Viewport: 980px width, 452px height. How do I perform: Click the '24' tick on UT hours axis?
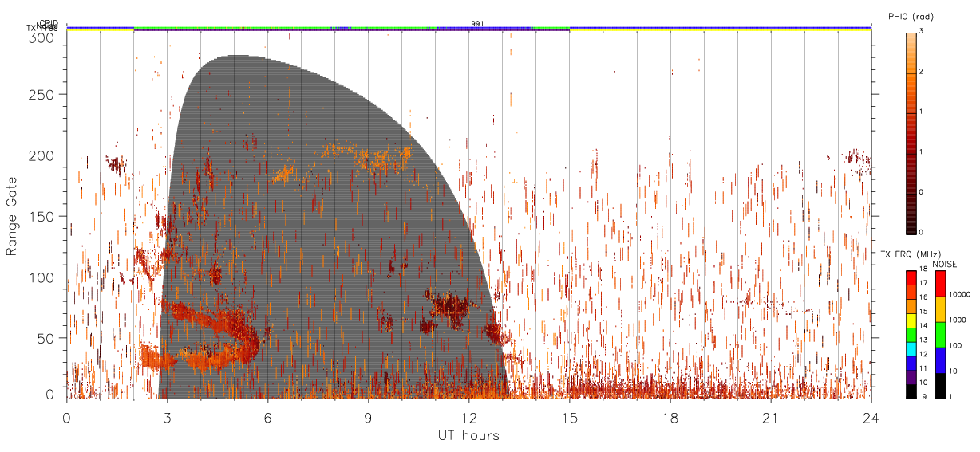tap(871, 418)
